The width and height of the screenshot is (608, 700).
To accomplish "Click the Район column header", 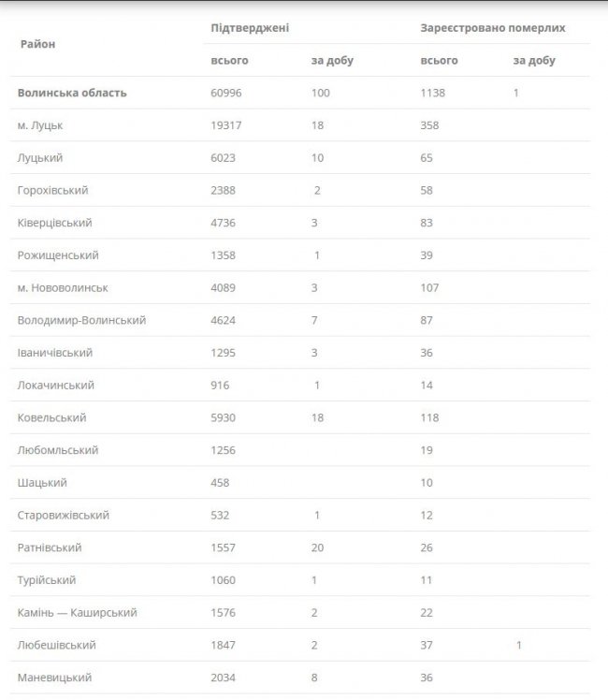I will (x=37, y=44).
